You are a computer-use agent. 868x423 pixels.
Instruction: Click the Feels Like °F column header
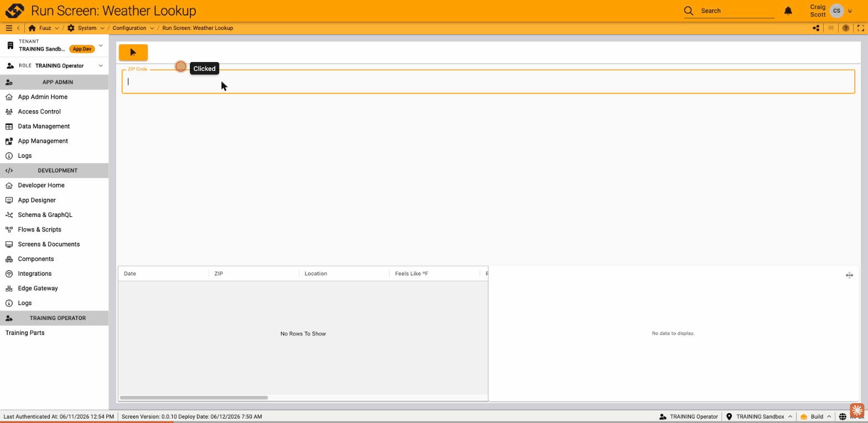411,274
